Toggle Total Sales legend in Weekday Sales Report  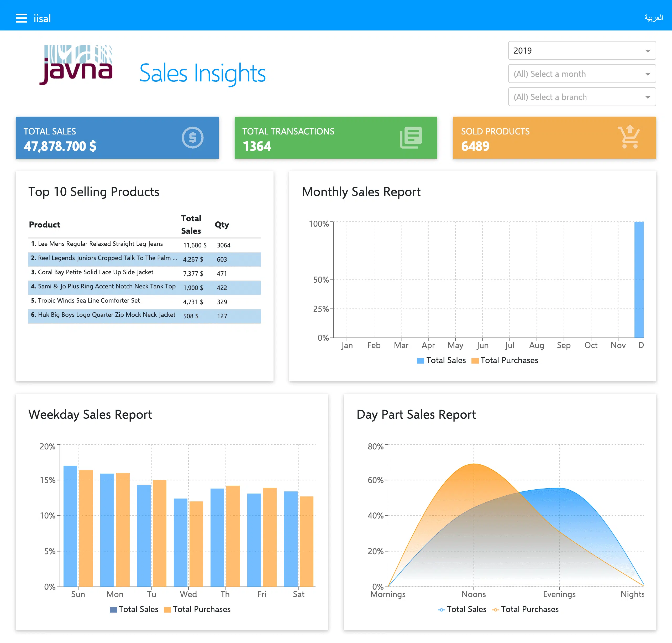coord(134,609)
